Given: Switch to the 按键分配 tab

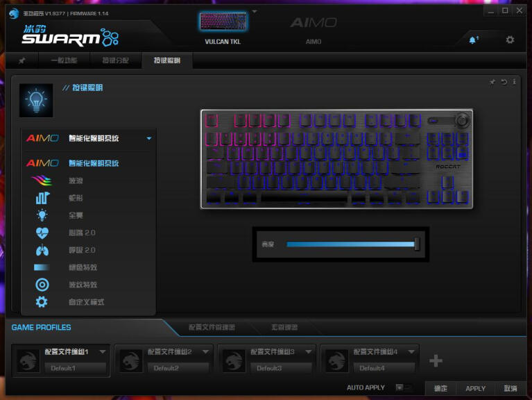Looking at the screenshot, I should click(x=116, y=60).
